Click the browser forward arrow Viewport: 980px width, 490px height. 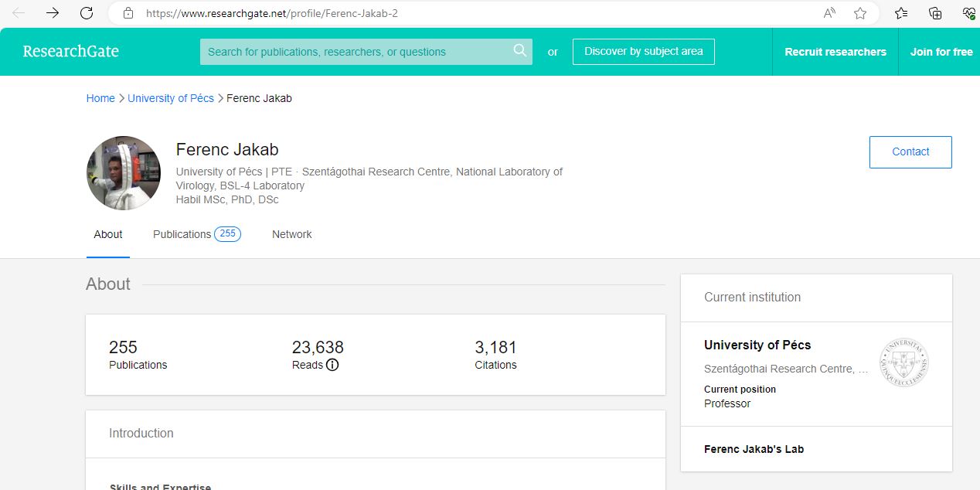click(53, 13)
